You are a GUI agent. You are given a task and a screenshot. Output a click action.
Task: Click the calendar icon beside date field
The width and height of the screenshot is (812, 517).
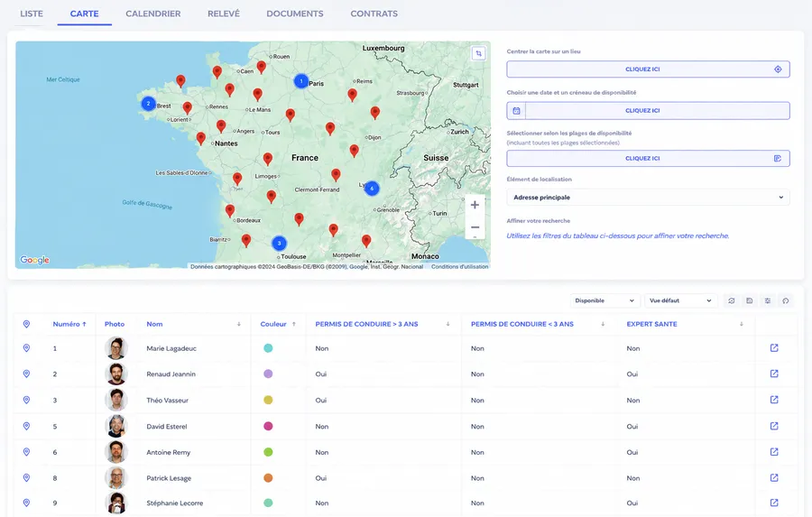pos(516,111)
